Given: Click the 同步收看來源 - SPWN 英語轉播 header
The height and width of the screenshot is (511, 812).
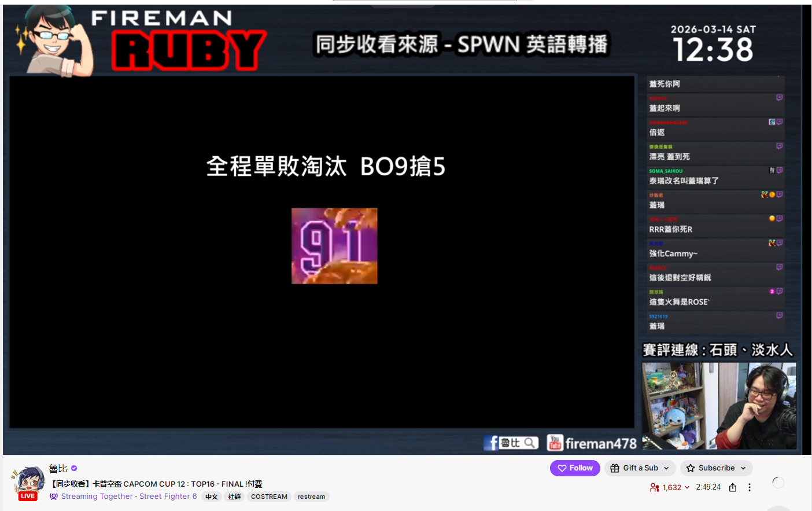Looking at the screenshot, I should pyautogui.click(x=462, y=45).
